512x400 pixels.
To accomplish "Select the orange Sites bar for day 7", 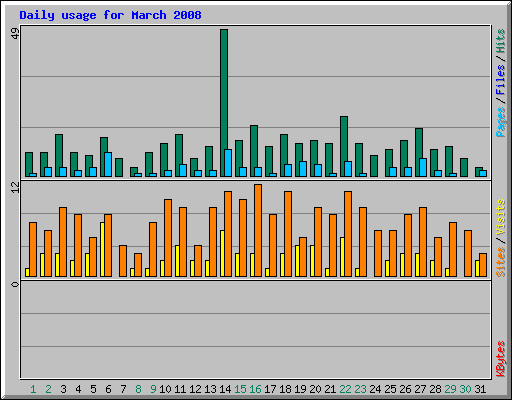I will [123, 261].
